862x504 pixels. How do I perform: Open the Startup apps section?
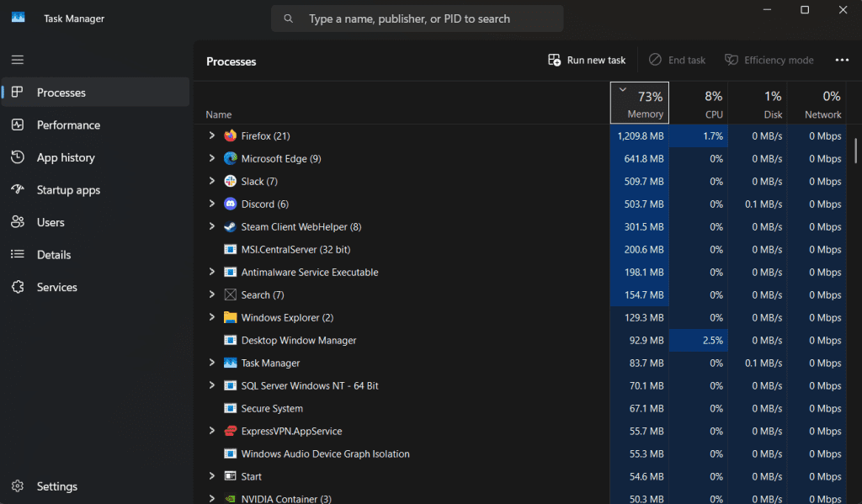(x=72, y=189)
